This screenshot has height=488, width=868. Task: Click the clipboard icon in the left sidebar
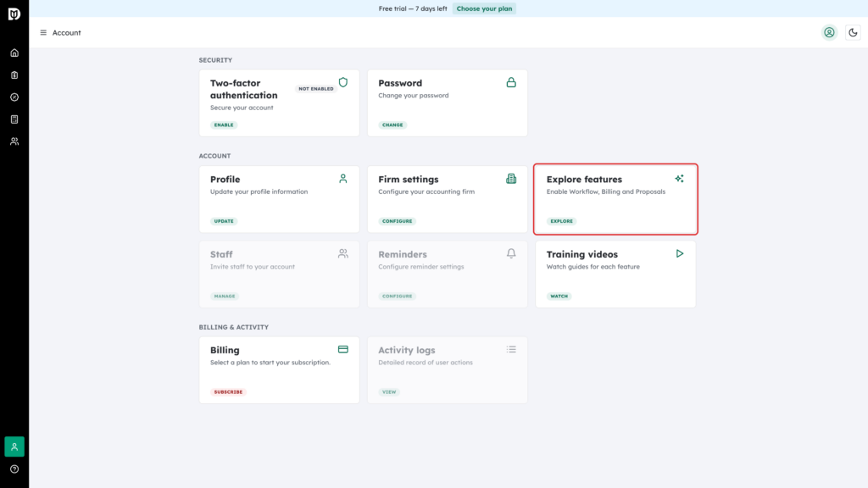click(14, 75)
